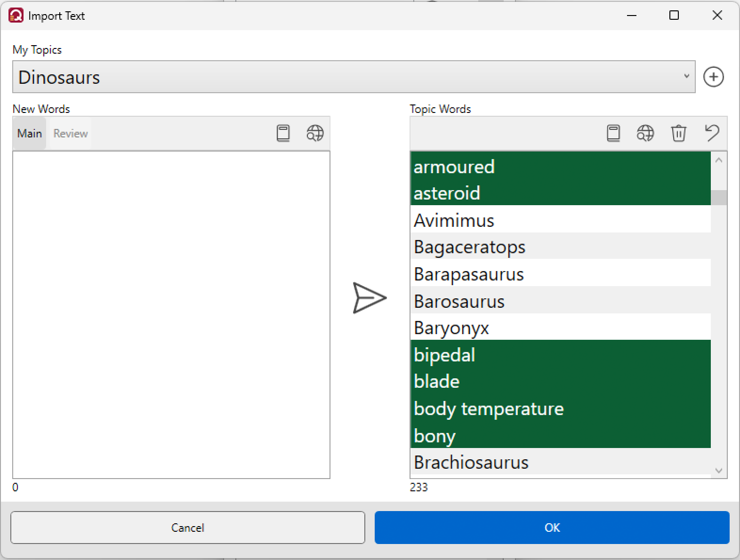
Task: Select the word 'bipedal' in Topic Words
Action: point(560,354)
